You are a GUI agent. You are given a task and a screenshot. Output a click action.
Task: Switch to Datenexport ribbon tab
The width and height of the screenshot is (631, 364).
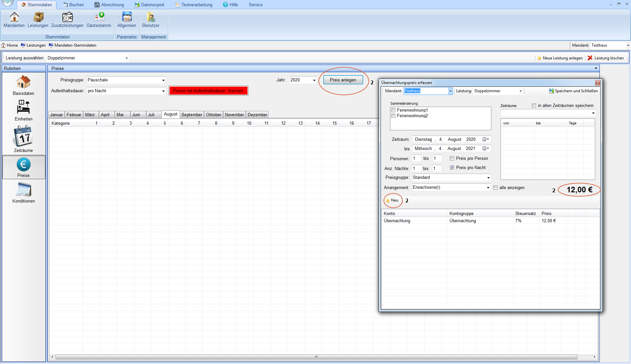coord(150,5)
